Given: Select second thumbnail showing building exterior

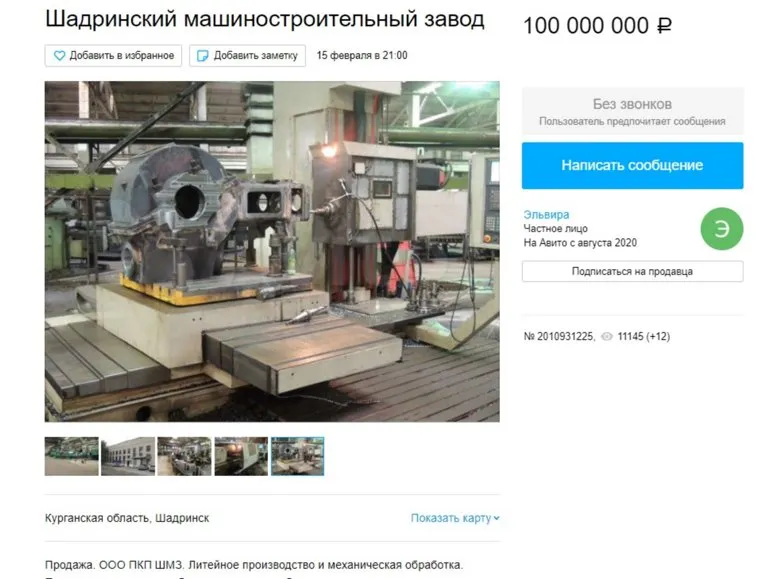Looking at the screenshot, I should click(128, 456).
